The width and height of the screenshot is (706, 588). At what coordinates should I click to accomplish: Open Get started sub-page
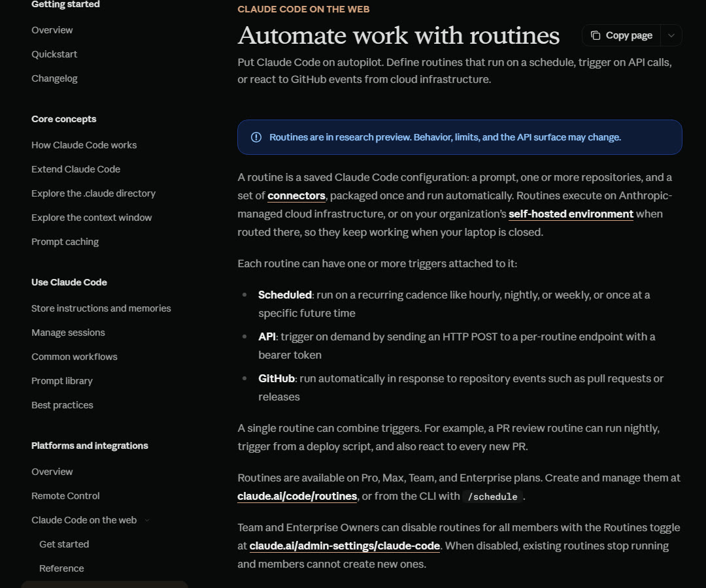(64, 544)
